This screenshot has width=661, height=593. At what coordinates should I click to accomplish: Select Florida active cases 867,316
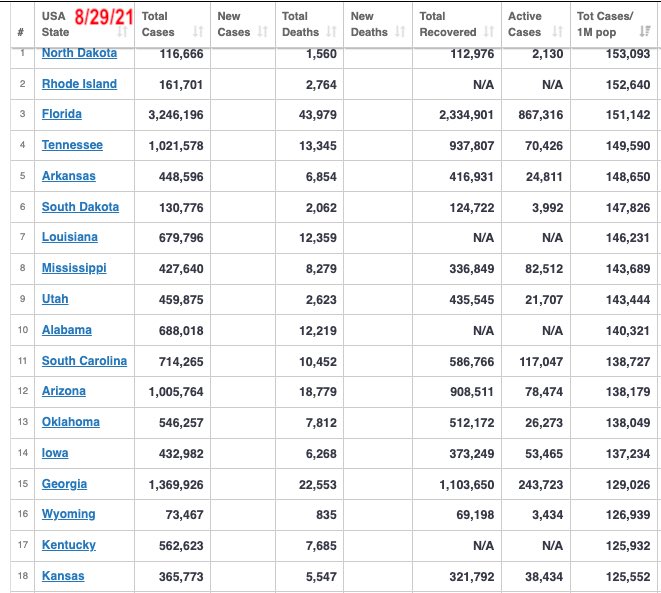click(541, 115)
